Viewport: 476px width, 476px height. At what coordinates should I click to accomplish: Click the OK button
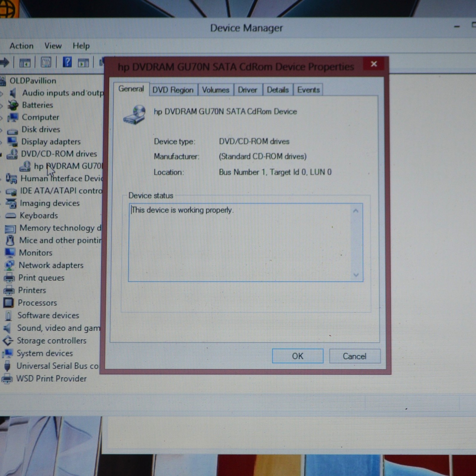tap(297, 356)
